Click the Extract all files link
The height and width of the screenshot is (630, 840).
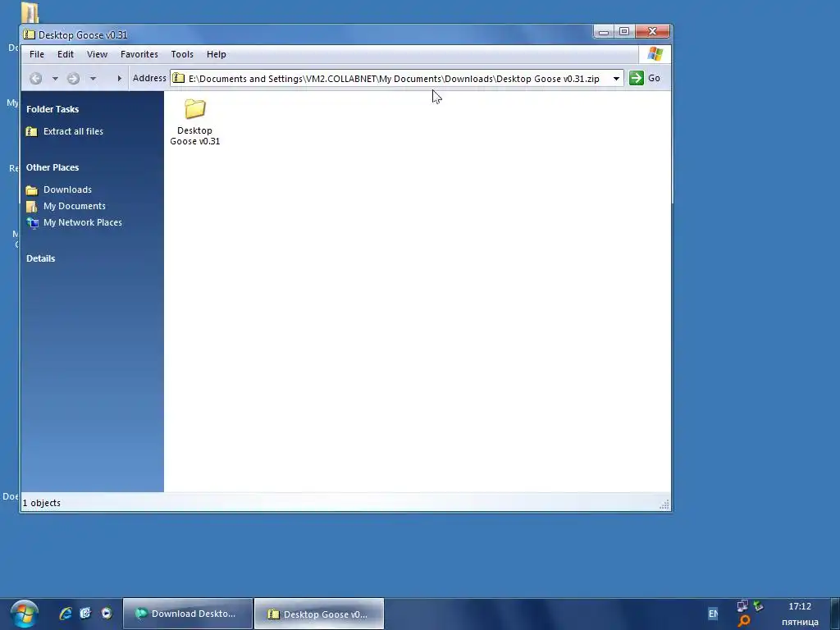click(73, 131)
